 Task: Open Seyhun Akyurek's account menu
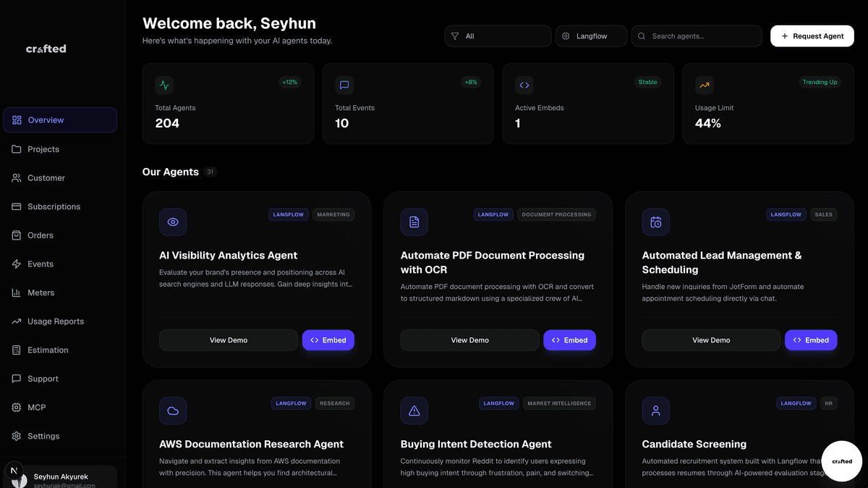tap(61, 478)
